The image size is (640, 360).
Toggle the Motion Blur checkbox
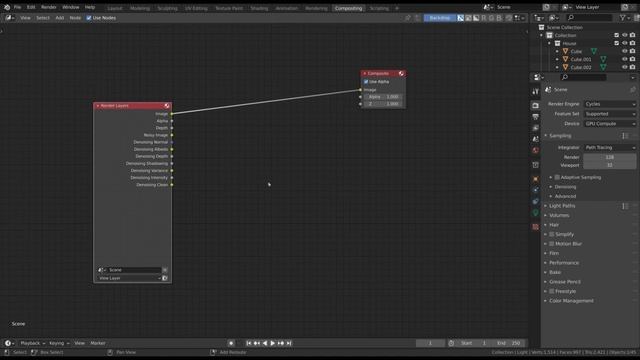point(552,244)
